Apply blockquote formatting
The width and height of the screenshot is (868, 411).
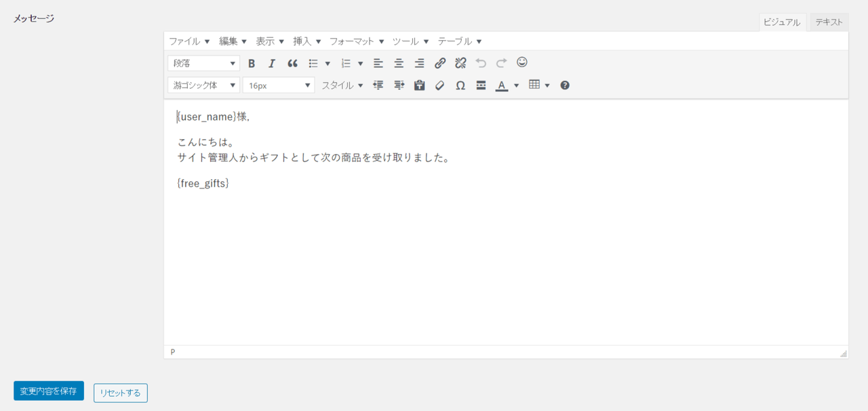click(x=292, y=63)
